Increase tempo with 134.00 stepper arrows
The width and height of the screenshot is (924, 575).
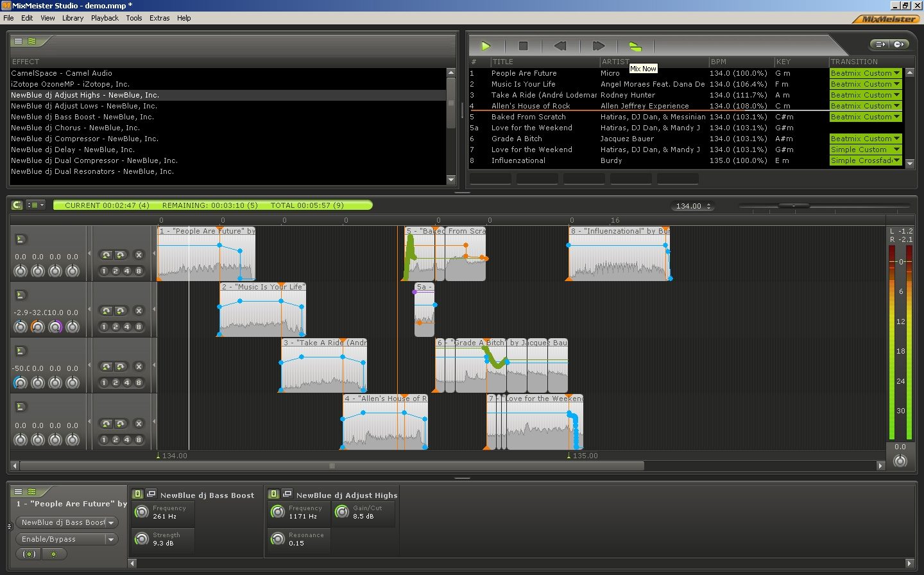709,204
